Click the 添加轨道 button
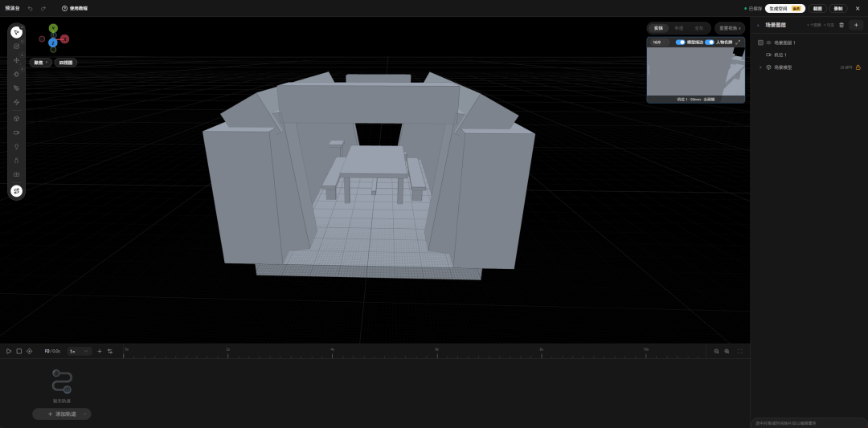Screen dimensions: 868x428 (x=62, y=414)
